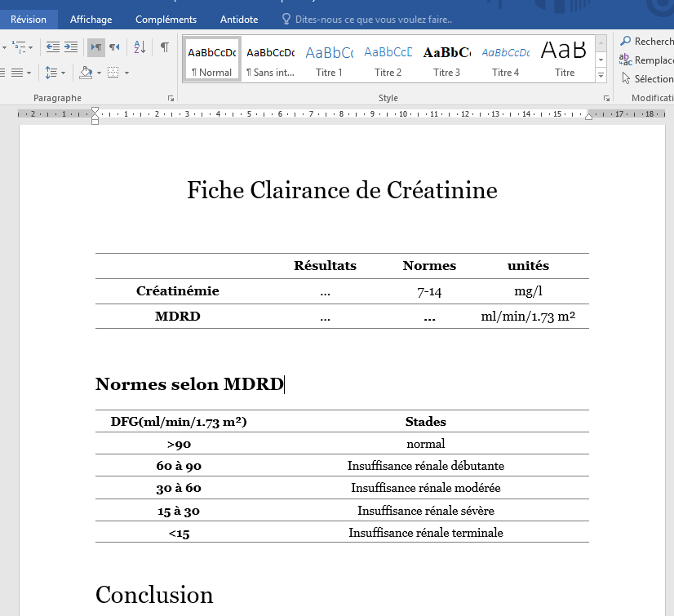Image resolution: width=674 pixels, height=616 pixels.
Task: Apply the Titre 1 style
Action: [330, 60]
